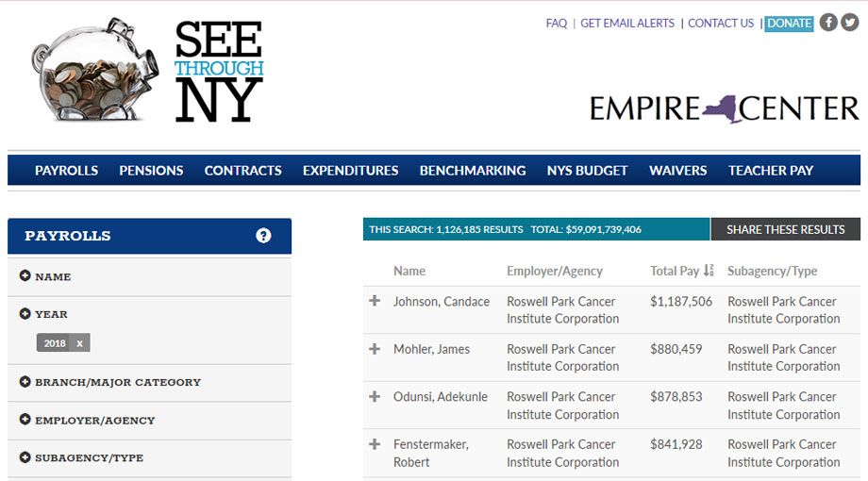Screen dimensions: 868x481
Task: Open the Pensions menu item
Action: (x=151, y=171)
